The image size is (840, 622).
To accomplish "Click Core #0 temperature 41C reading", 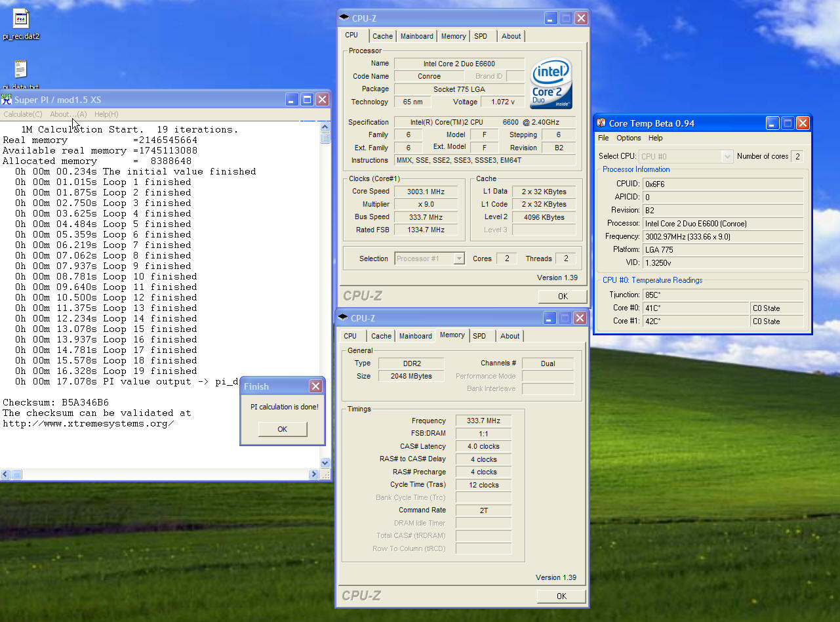I will [x=696, y=308].
